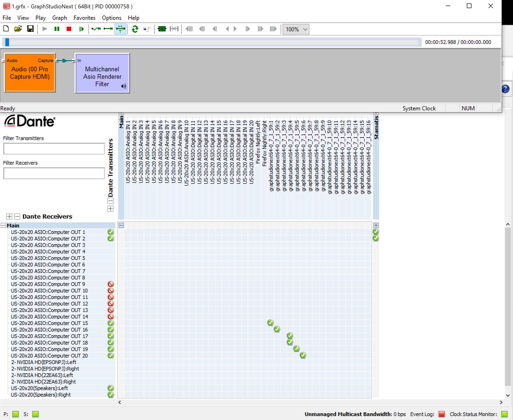Image resolution: width=513 pixels, height=420 pixels.
Task: Click the green insert filter icon
Action: tap(162, 29)
